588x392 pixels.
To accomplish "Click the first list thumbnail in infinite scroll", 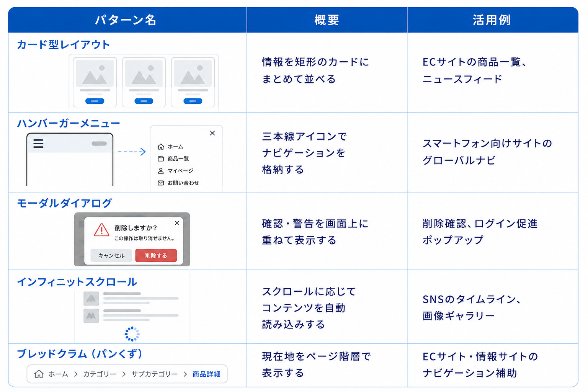I will [91, 299].
